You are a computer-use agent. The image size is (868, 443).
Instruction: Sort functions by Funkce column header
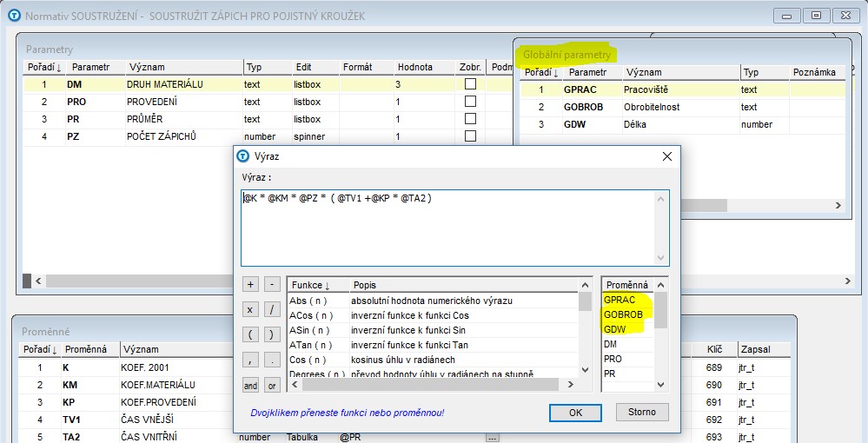[x=318, y=285]
